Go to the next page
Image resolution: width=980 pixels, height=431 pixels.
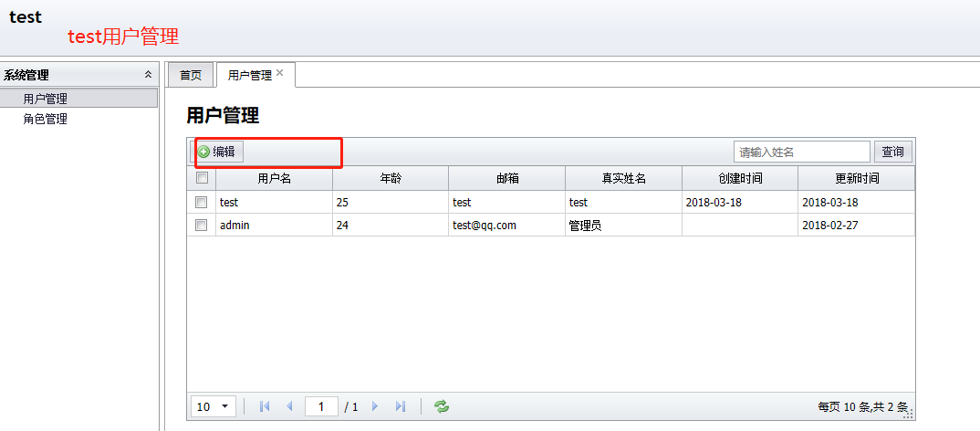point(375,406)
